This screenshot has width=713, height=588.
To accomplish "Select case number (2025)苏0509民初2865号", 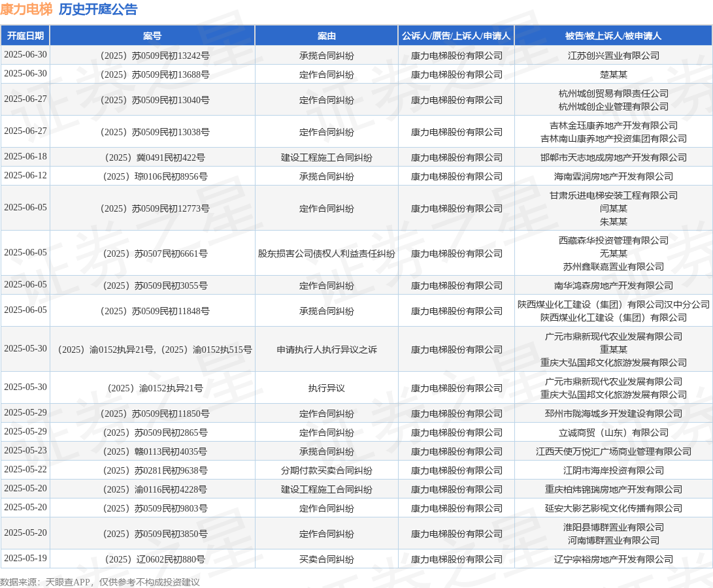I will tap(155, 433).
